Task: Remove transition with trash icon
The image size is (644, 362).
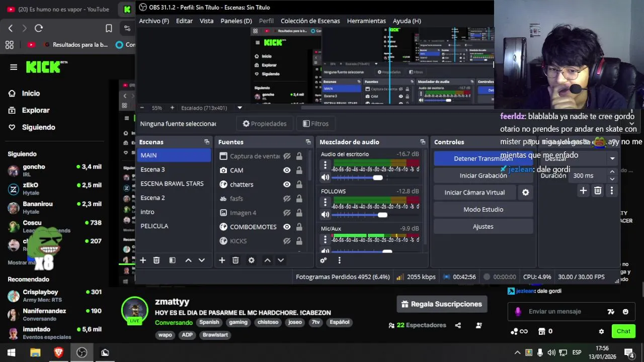Action: (598, 191)
